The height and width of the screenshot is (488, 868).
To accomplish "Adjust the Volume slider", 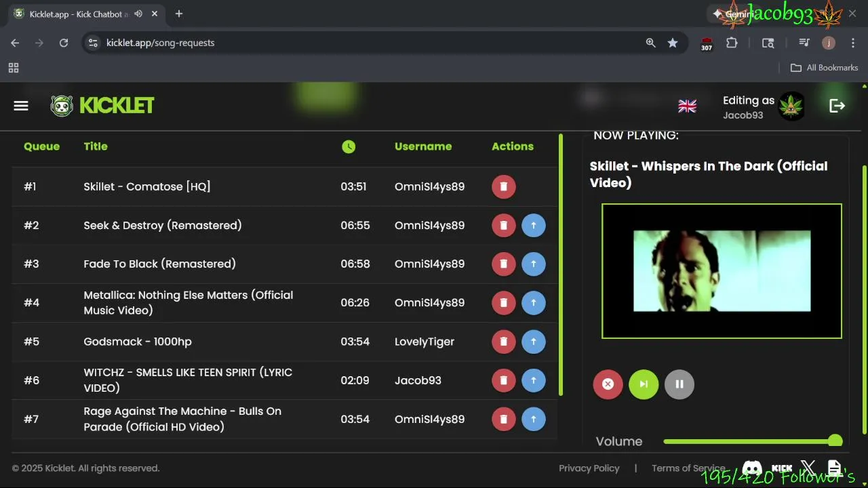I will click(753, 441).
